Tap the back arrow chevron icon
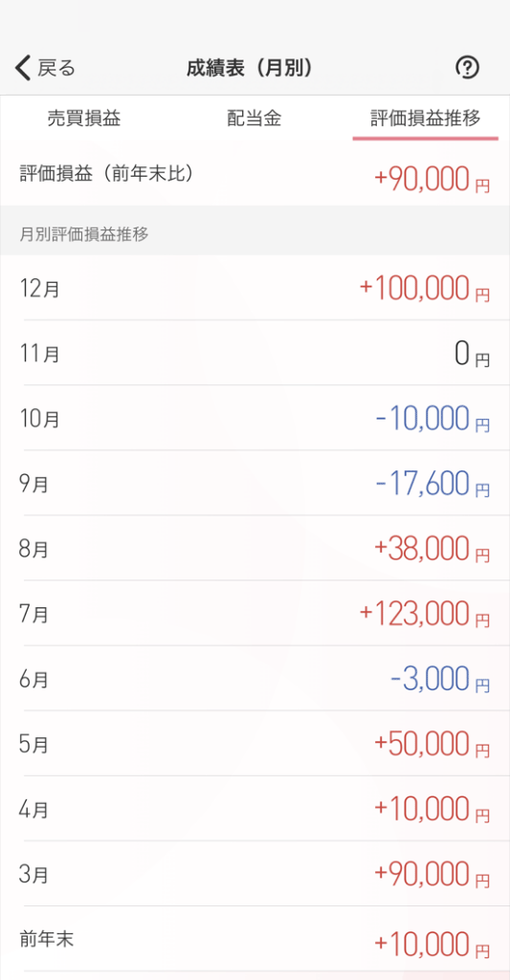Image resolution: width=510 pixels, height=980 pixels. (23, 68)
